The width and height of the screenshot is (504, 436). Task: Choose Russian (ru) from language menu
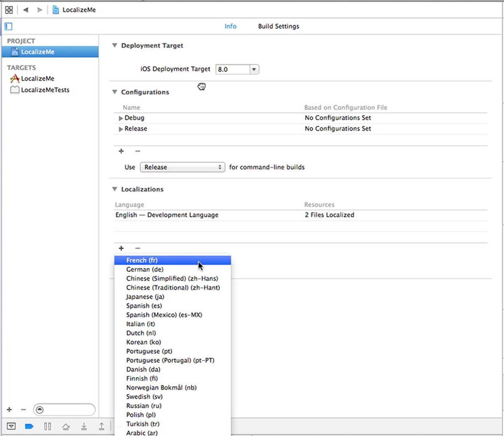[x=173, y=406]
